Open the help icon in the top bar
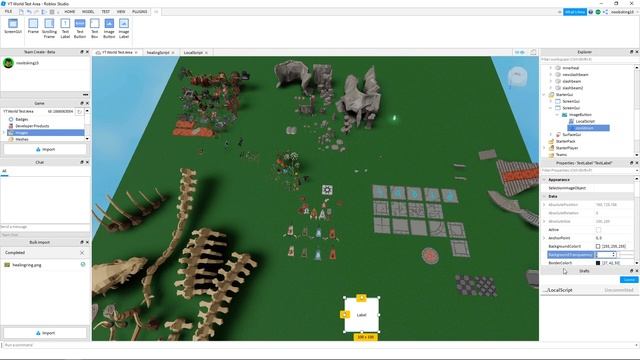Screen dimensions: 640x360 pos(591,12)
